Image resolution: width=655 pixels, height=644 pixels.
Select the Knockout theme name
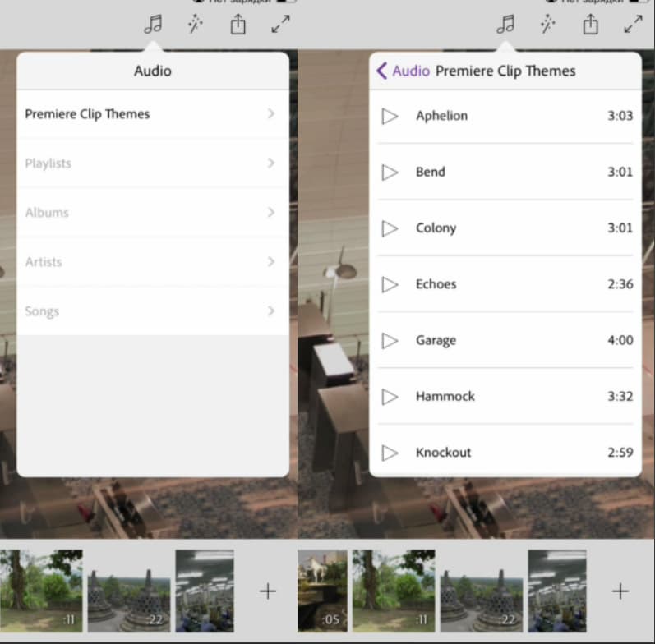pos(443,453)
